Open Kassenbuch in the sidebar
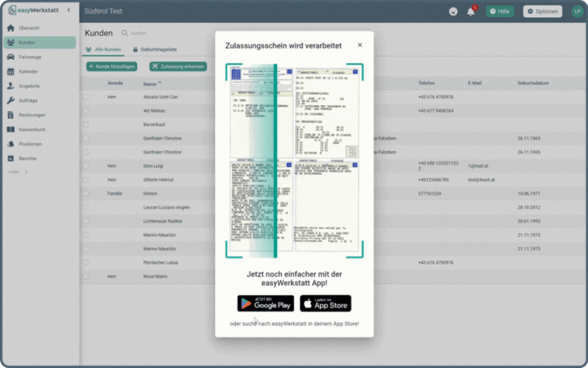Viewport: 588px width, 368px height. click(x=32, y=129)
